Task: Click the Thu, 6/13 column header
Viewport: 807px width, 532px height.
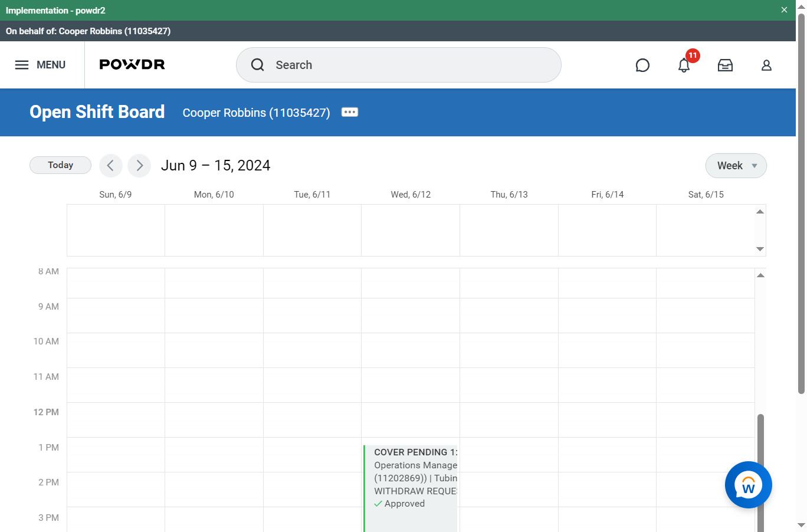Action: pyautogui.click(x=509, y=195)
